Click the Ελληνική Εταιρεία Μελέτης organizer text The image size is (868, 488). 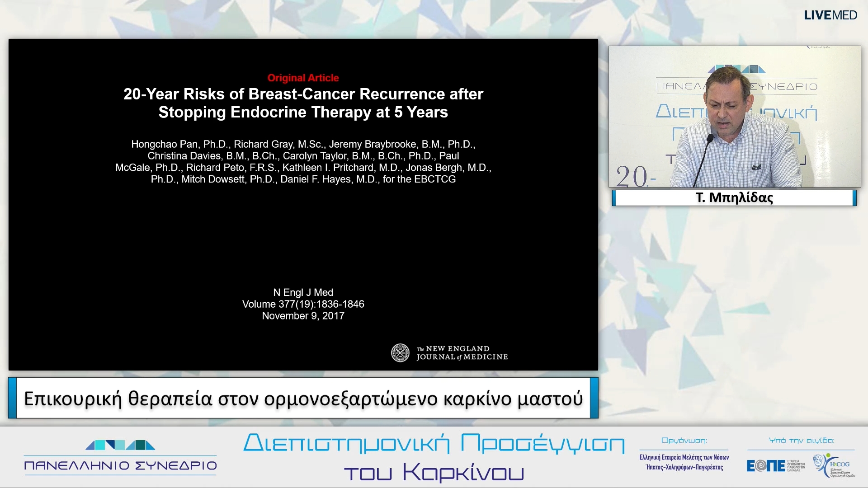pos(684,462)
